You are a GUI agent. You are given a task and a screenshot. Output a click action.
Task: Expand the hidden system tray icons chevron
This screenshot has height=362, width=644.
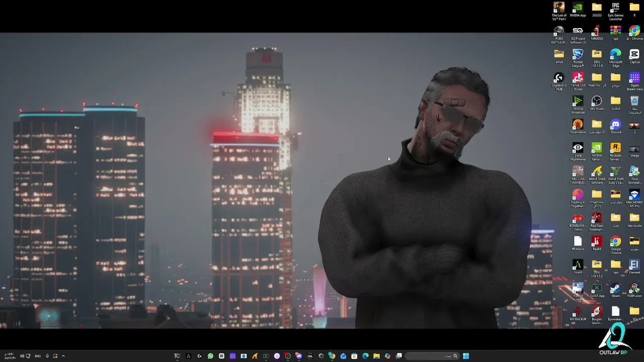point(63,356)
